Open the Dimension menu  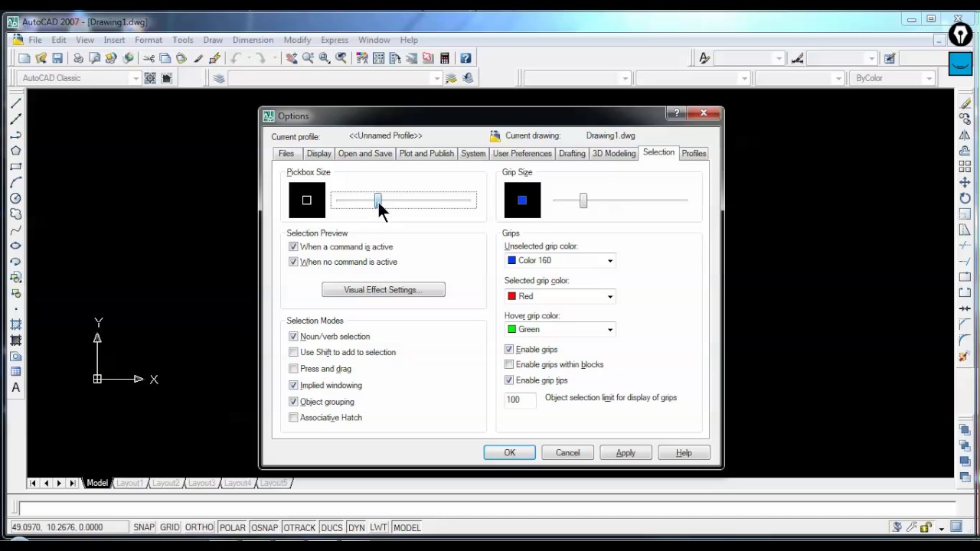(253, 40)
